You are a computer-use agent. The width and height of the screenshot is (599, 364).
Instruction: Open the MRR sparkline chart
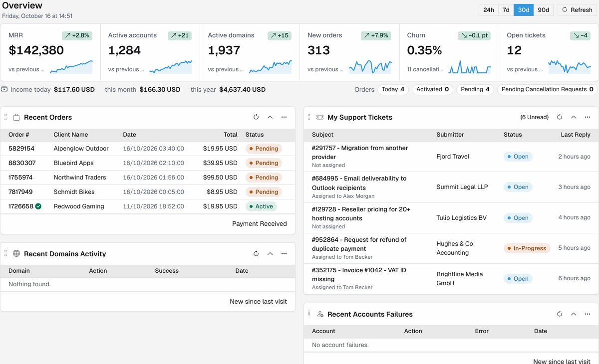pos(71,67)
